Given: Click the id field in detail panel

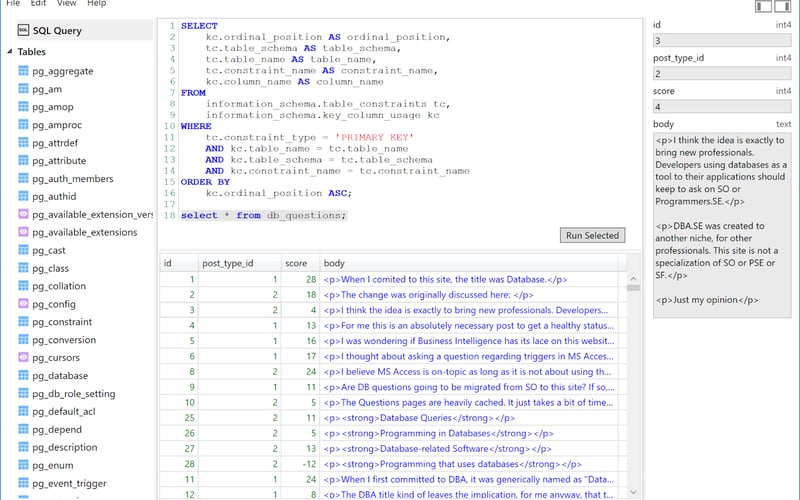Looking at the screenshot, I should click(722, 41).
